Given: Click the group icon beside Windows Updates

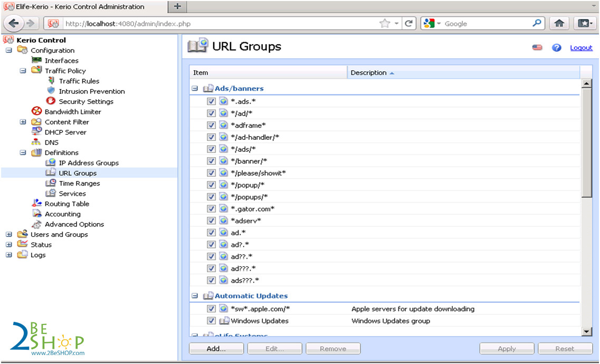Looking at the screenshot, I should click(x=224, y=320).
